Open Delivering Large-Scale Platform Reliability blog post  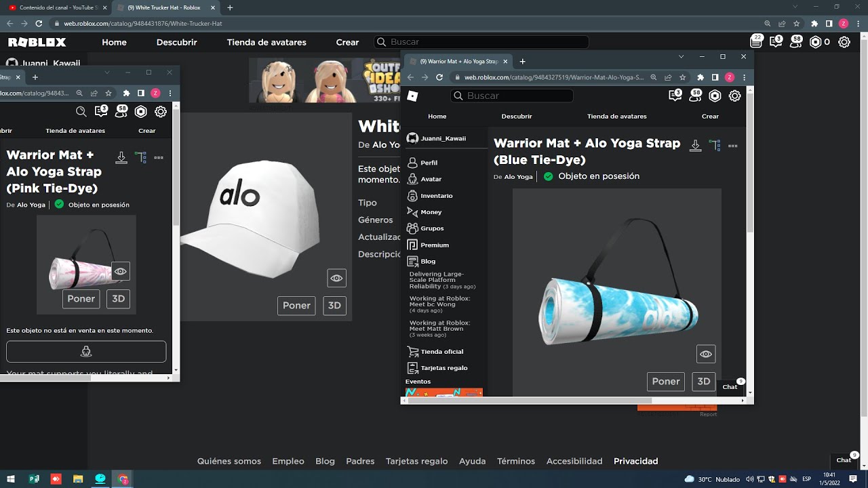pyautogui.click(x=442, y=280)
